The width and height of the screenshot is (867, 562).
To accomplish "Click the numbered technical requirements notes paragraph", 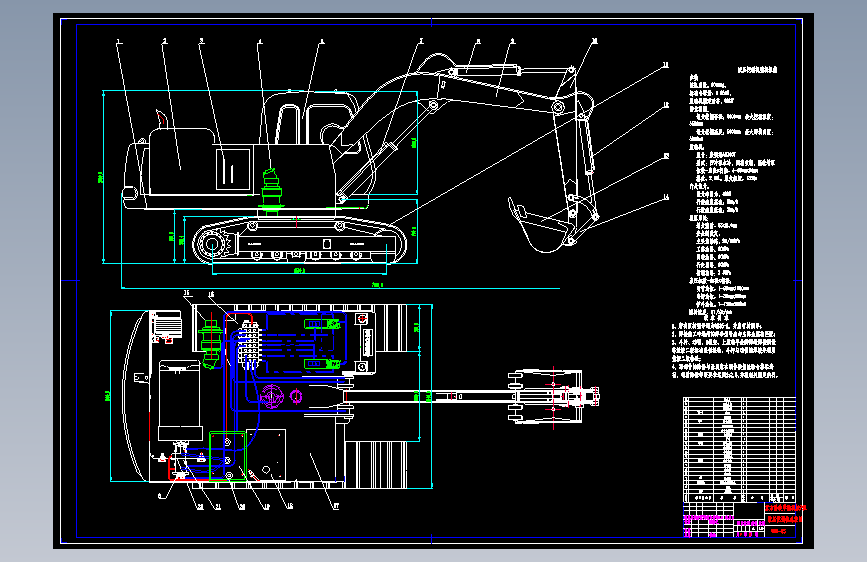I will pos(724,350).
